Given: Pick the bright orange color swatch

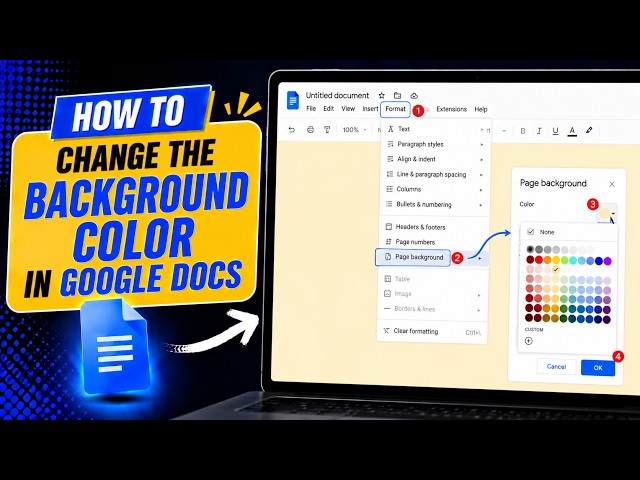Looking at the screenshot, I should tap(547, 260).
